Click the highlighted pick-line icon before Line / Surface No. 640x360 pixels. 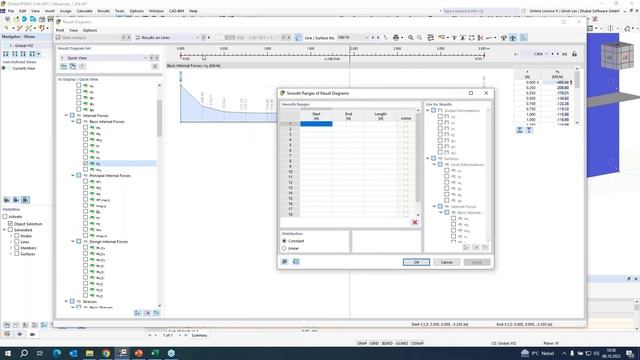click(x=298, y=38)
